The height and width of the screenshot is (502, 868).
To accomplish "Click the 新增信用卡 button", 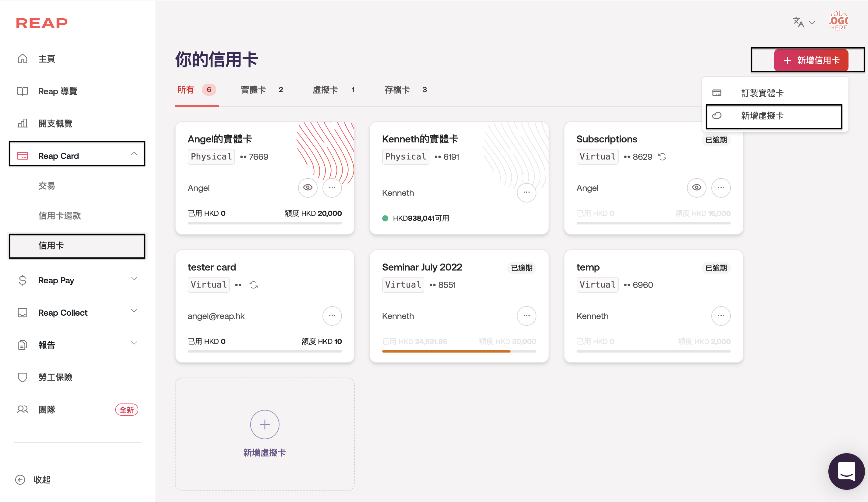I will pos(811,60).
